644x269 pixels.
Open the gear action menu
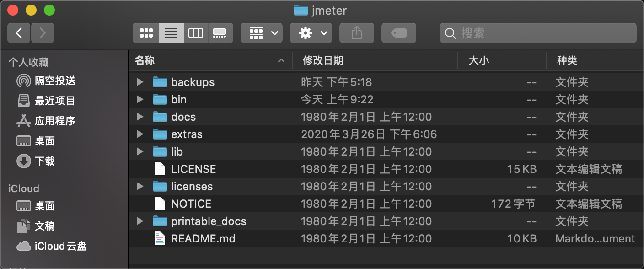[311, 33]
